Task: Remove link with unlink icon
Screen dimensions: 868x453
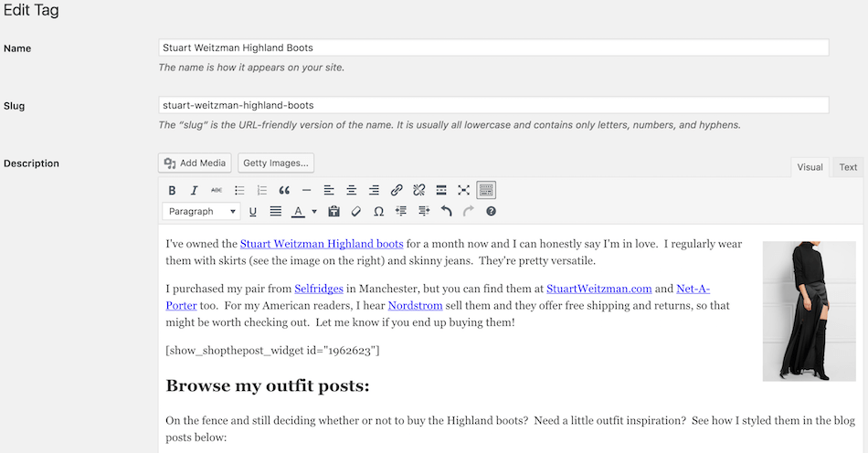Action: tap(419, 190)
